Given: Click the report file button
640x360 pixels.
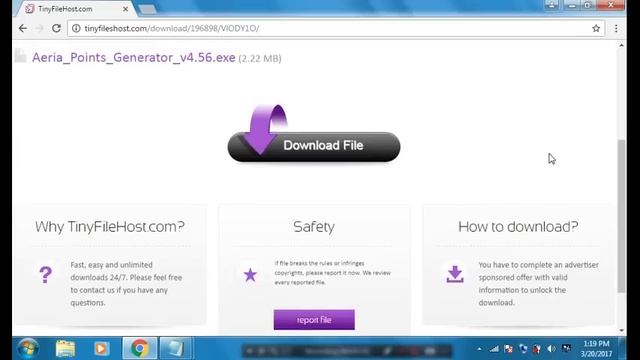Looking at the screenshot, I should (314, 320).
